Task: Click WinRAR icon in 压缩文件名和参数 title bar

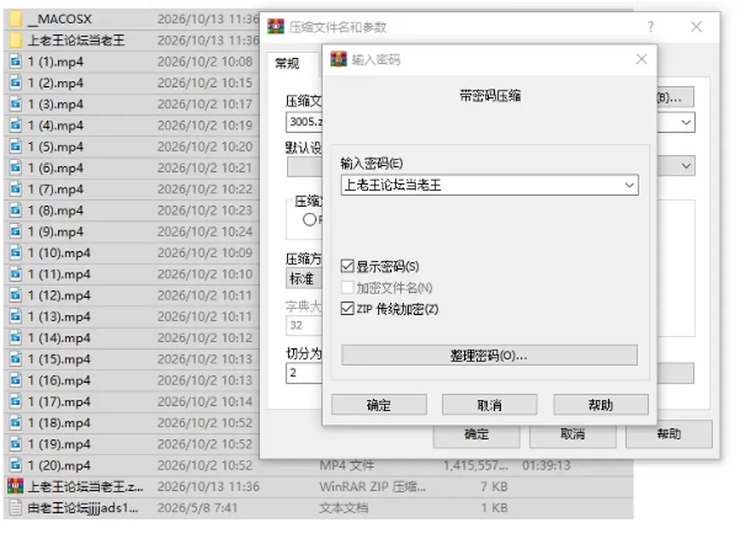Action: pos(276,26)
